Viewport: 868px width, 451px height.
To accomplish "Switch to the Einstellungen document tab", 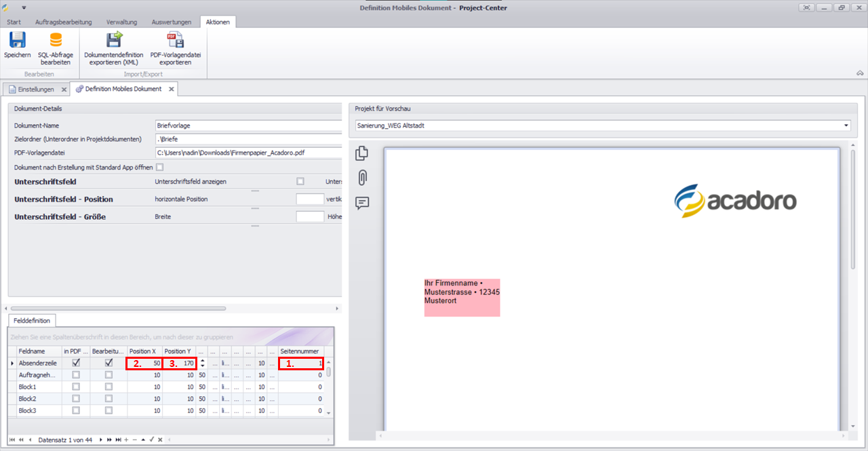I will point(35,89).
